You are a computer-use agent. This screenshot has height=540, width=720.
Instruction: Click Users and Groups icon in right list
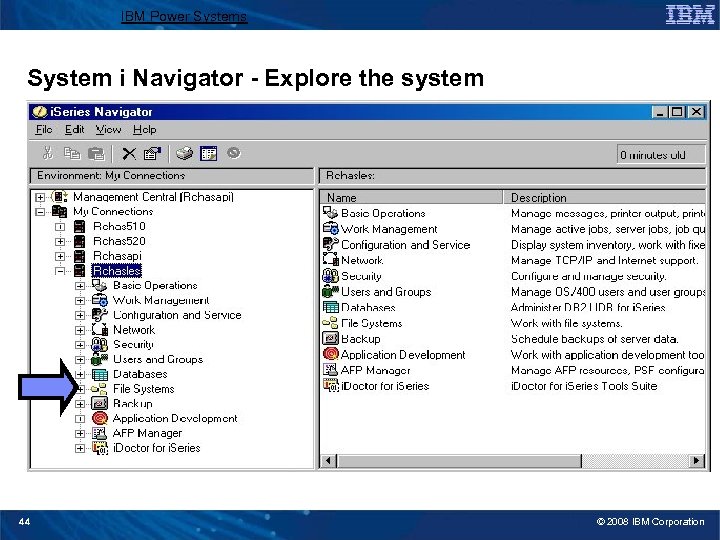(x=330, y=291)
